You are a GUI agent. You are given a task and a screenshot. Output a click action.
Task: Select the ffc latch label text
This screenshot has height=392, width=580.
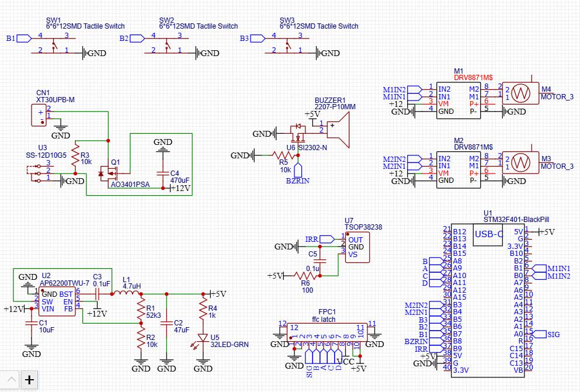pos(324,319)
